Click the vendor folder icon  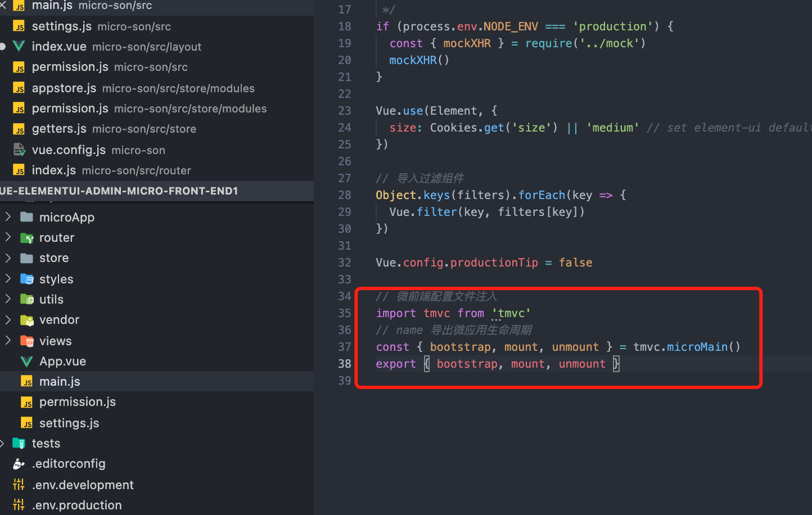click(x=26, y=320)
